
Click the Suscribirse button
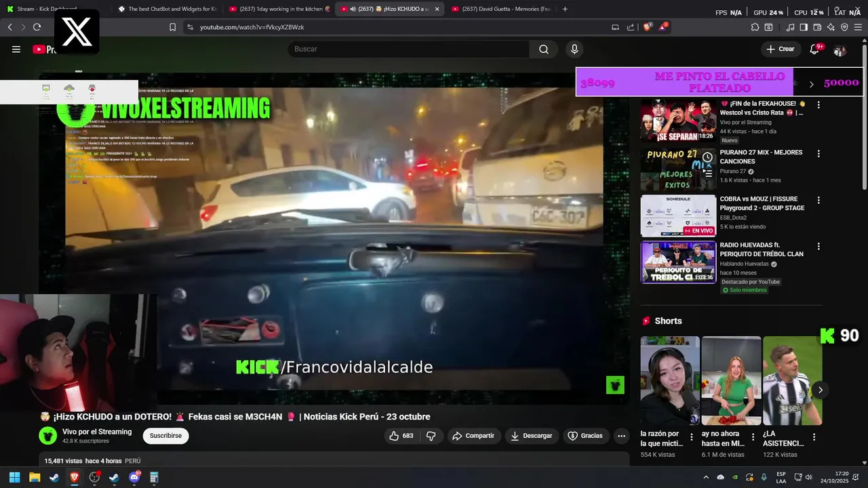click(165, 436)
